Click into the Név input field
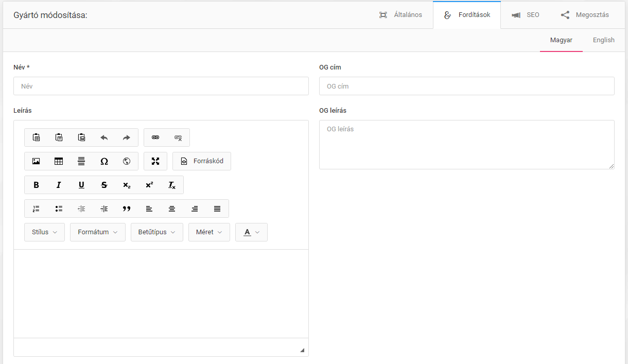Viewport: 628px width, 364px height. [161, 86]
